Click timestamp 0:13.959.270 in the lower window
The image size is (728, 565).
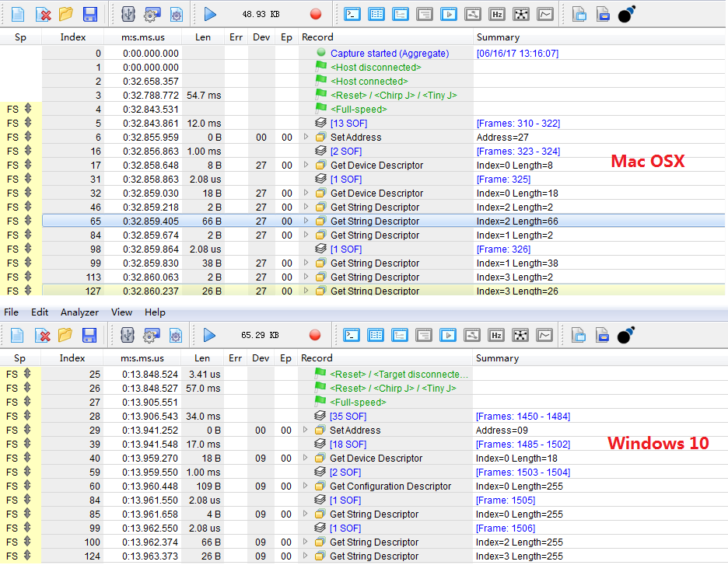point(150,458)
